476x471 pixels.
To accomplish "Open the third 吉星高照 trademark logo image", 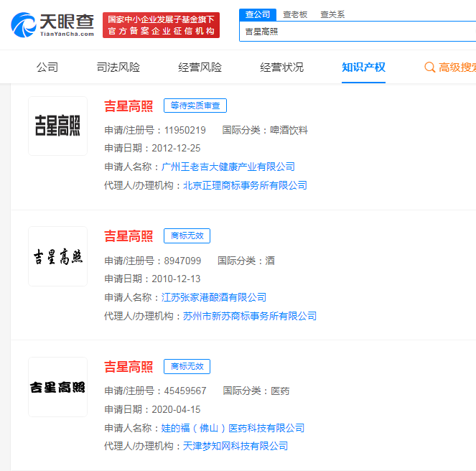I will [x=57, y=387].
